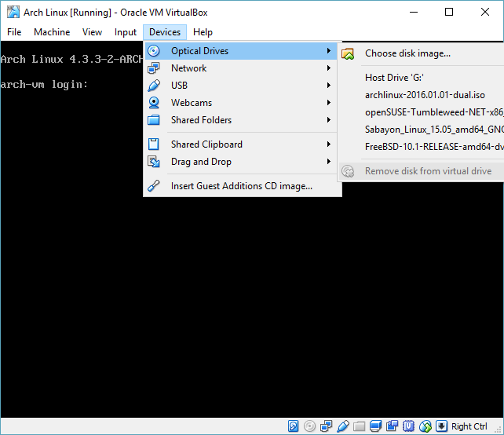Select Choose disk image option
Screen dimensions: 504x435
pos(421,53)
